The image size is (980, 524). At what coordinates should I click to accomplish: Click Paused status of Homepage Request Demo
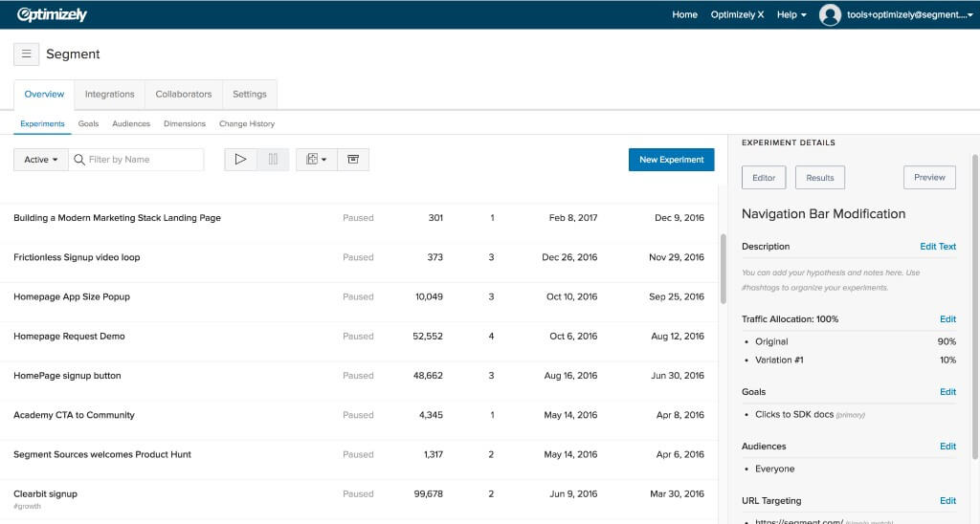pyautogui.click(x=358, y=336)
